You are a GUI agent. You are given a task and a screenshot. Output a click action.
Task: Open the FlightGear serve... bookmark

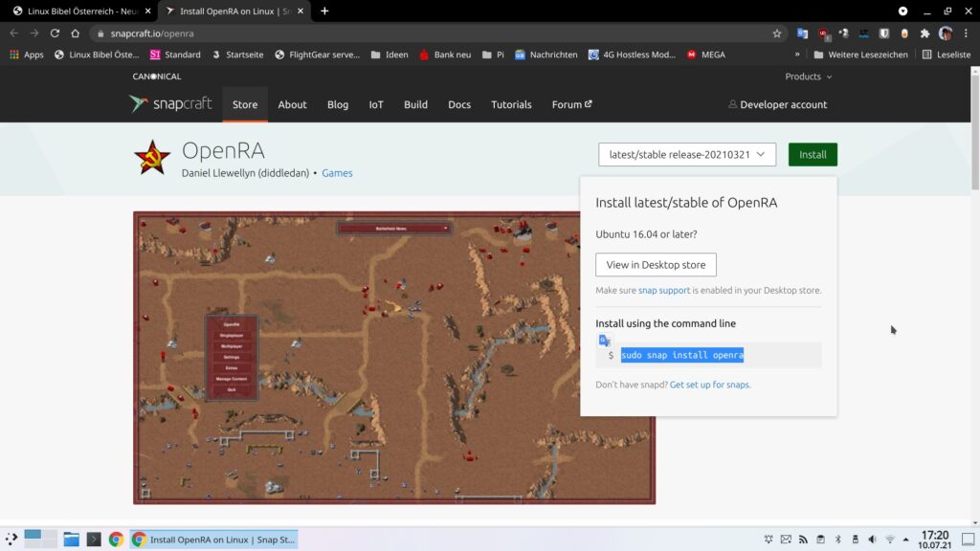click(x=317, y=55)
